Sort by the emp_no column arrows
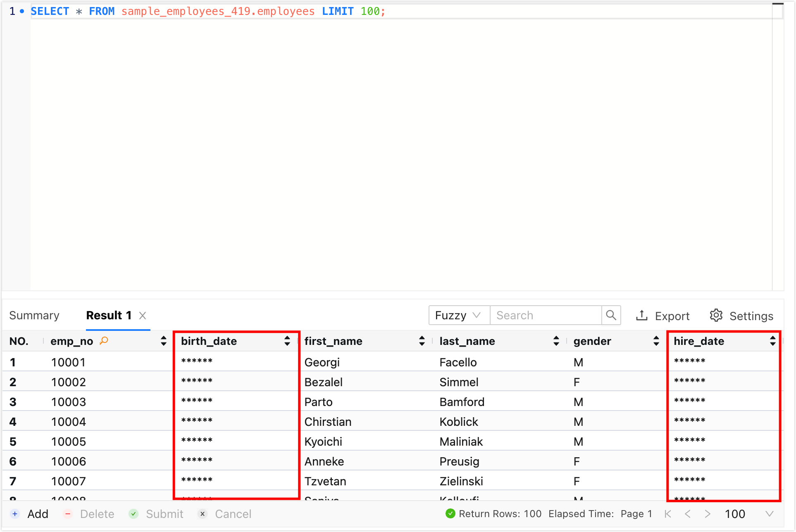Screen dimensions: 796x532 (x=164, y=341)
